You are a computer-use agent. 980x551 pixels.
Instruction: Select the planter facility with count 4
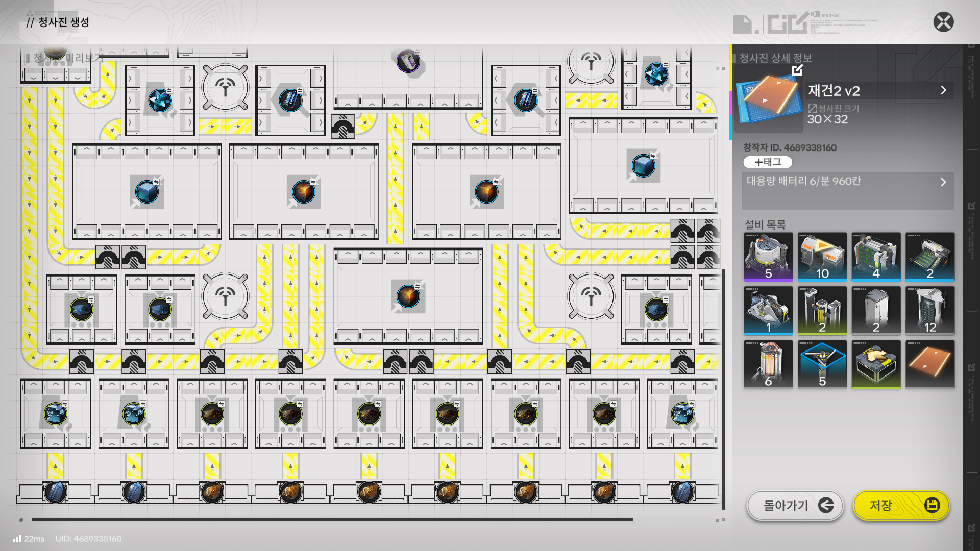[876, 256]
